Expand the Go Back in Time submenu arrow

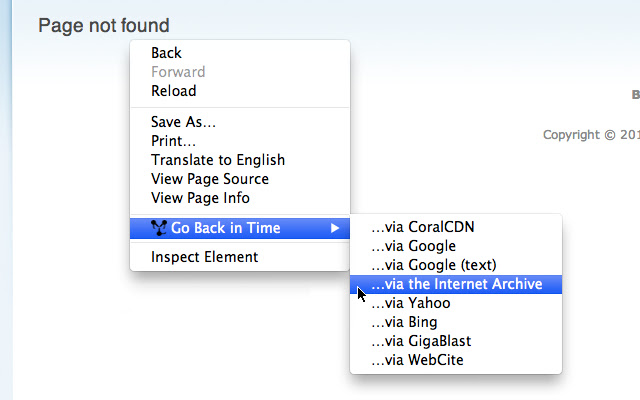pos(335,228)
